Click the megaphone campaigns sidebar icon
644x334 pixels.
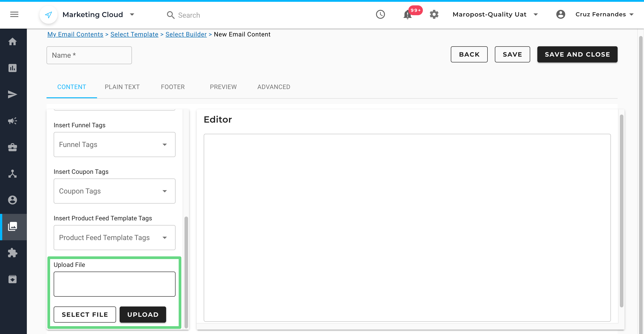pyautogui.click(x=13, y=121)
